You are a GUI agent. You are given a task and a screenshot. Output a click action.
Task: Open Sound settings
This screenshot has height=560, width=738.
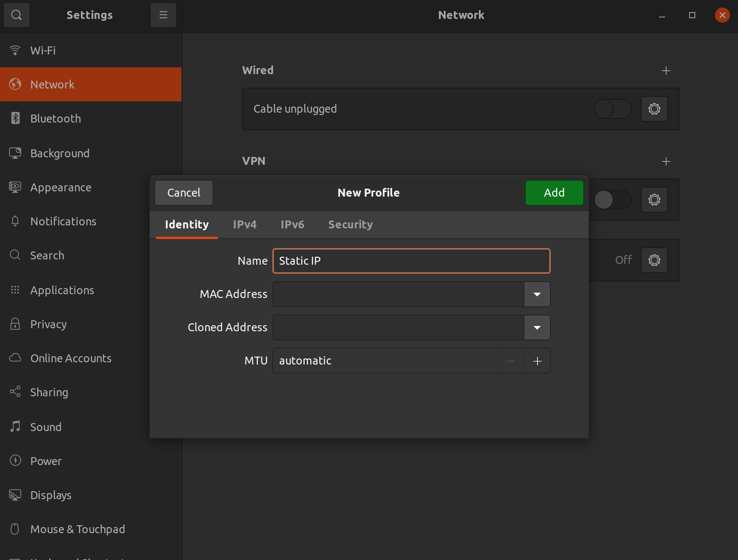click(x=75, y=427)
